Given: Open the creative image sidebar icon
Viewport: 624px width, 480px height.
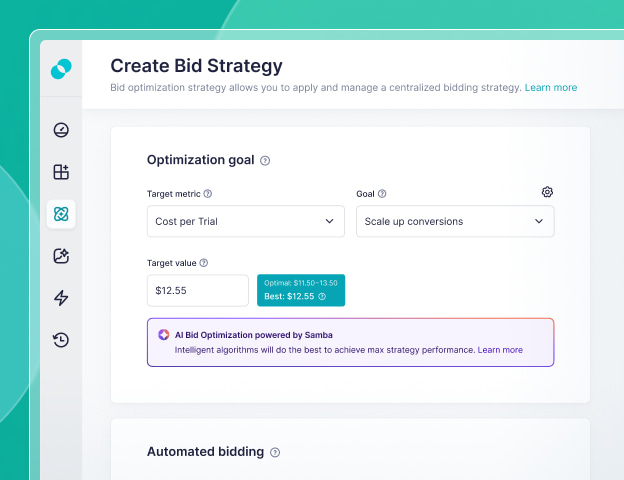Looking at the screenshot, I should [61, 256].
